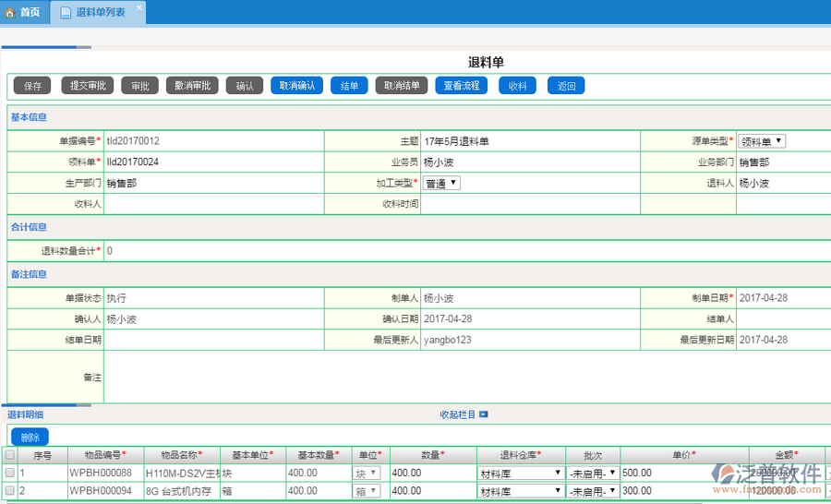This screenshot has height=504, width=831.
Task: Click the 返回 button to go back
Action: 566,86
